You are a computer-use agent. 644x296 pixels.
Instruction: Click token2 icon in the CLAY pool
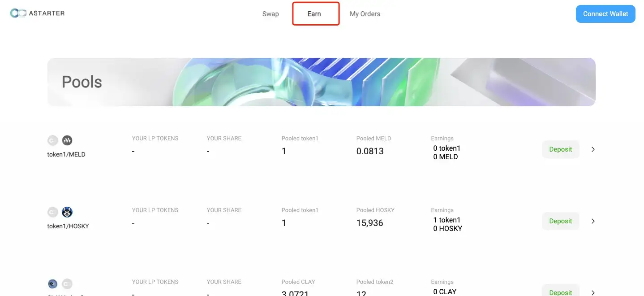[67, 284]
